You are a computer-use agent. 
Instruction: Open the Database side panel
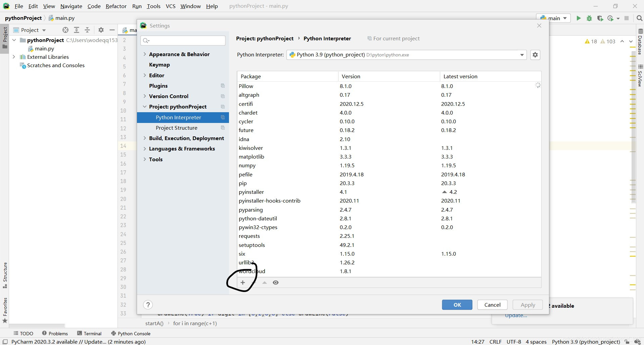click(x=640, y=42)
